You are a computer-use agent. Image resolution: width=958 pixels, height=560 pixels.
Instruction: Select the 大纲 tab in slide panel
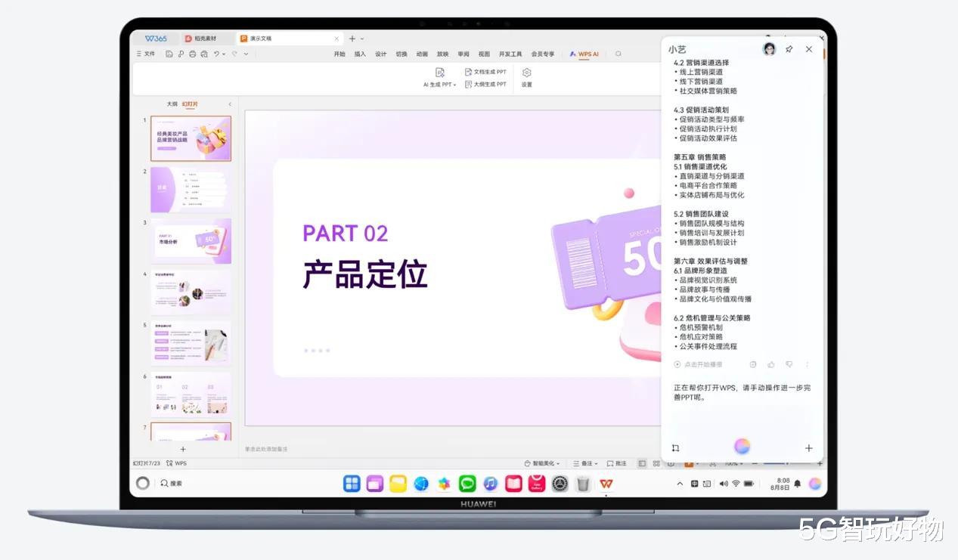(172, 104)
